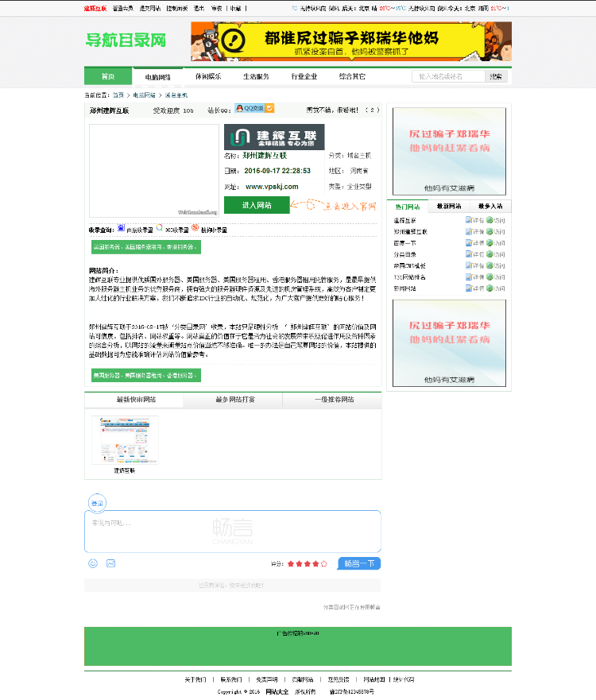Click the visit globe icon for T31网站排名
Viewport: 596px width, 700px height.
(490, 277)
